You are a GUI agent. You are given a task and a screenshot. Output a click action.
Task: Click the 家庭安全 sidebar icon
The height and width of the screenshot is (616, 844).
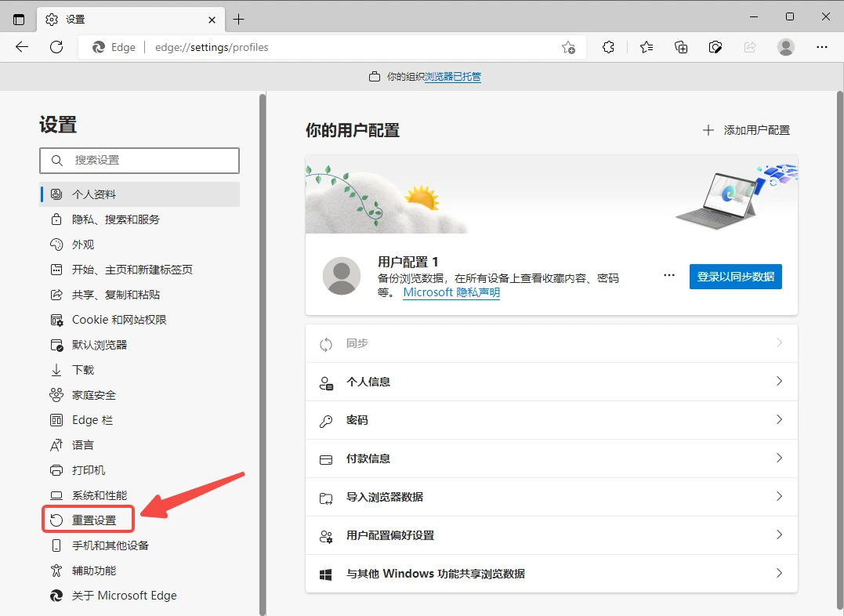coord(56,395)
